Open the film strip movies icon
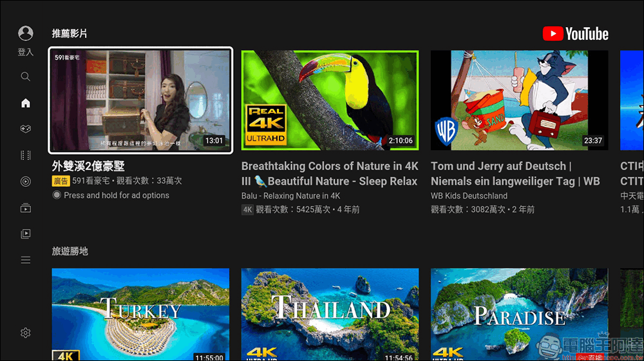Screen dimensions: 644x361 coord(26,155)
